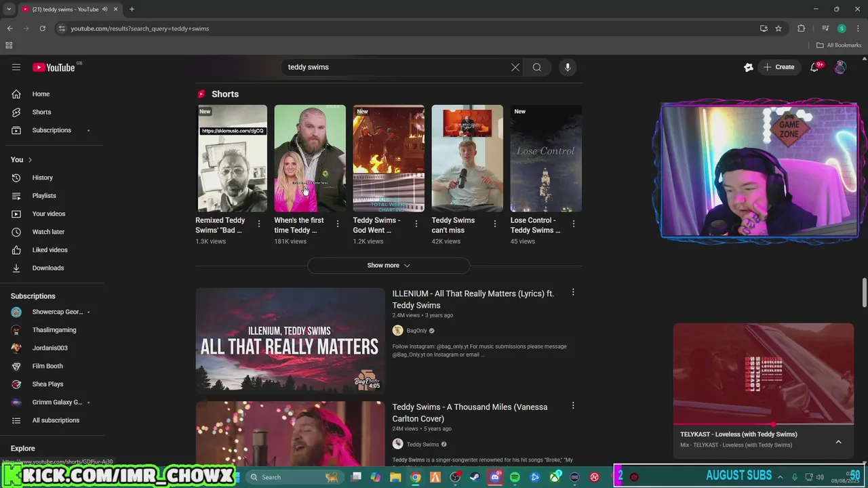Expand the miniplayer queue chevron
This screenshot has height=488, width=868.
(x=838, y=441)
